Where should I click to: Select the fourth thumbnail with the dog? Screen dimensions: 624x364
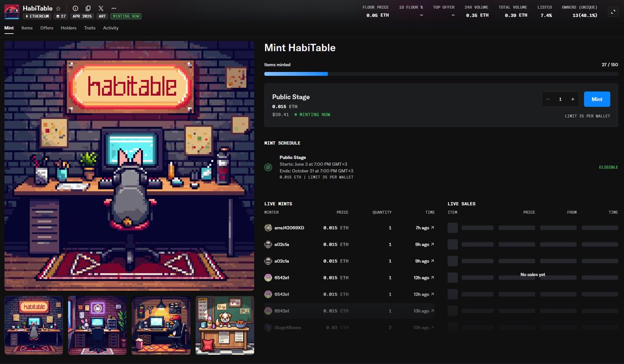225,326
